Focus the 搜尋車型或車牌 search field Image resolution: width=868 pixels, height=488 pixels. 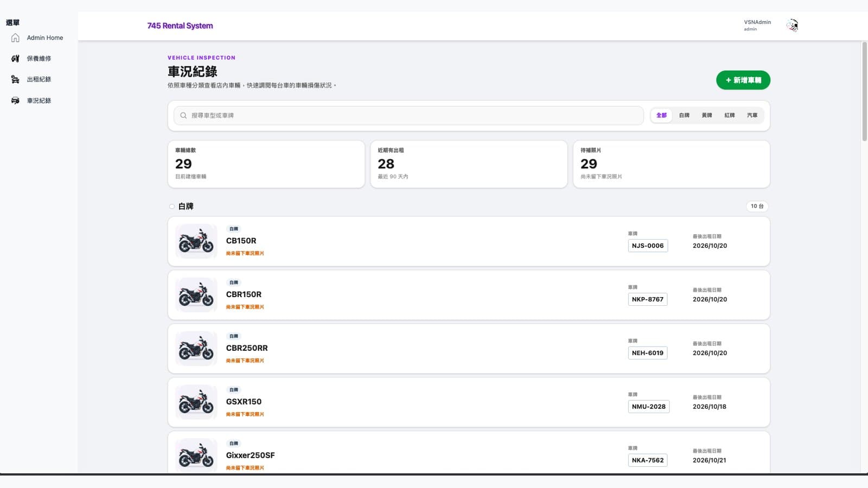point(409,115)
